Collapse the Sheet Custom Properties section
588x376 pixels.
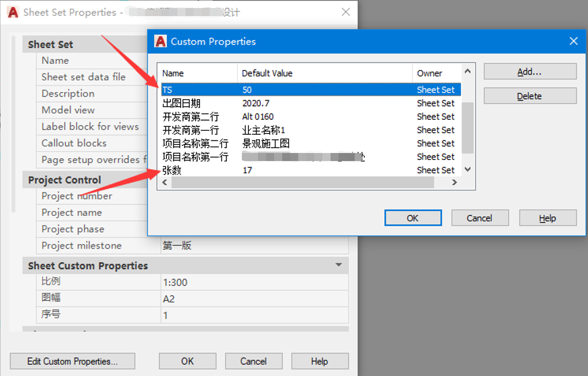[339, 265]
